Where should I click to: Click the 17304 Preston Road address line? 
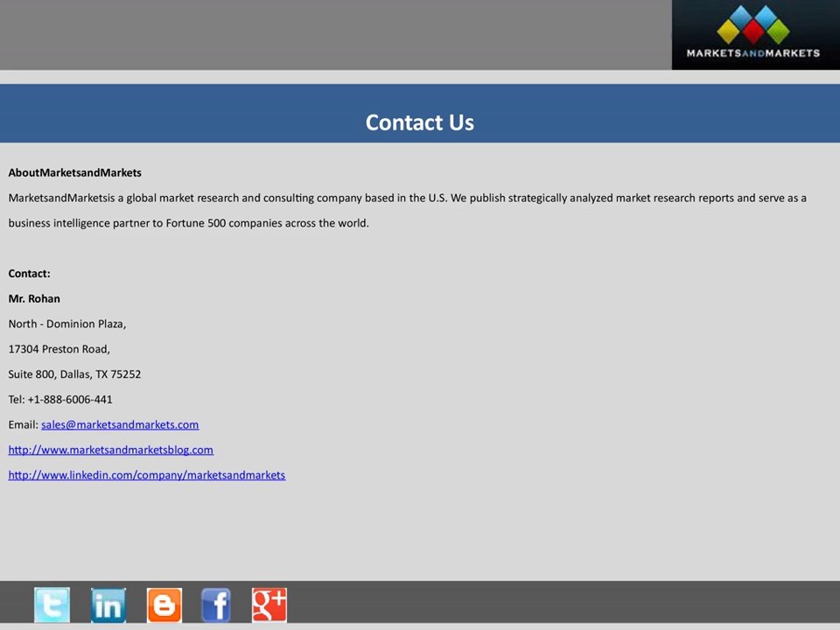[59, 349]
